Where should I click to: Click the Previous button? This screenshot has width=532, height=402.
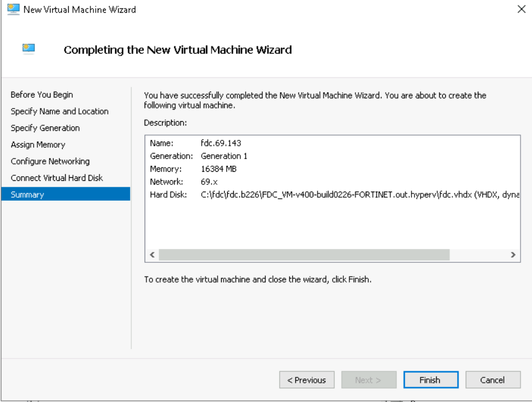(307, 380)
